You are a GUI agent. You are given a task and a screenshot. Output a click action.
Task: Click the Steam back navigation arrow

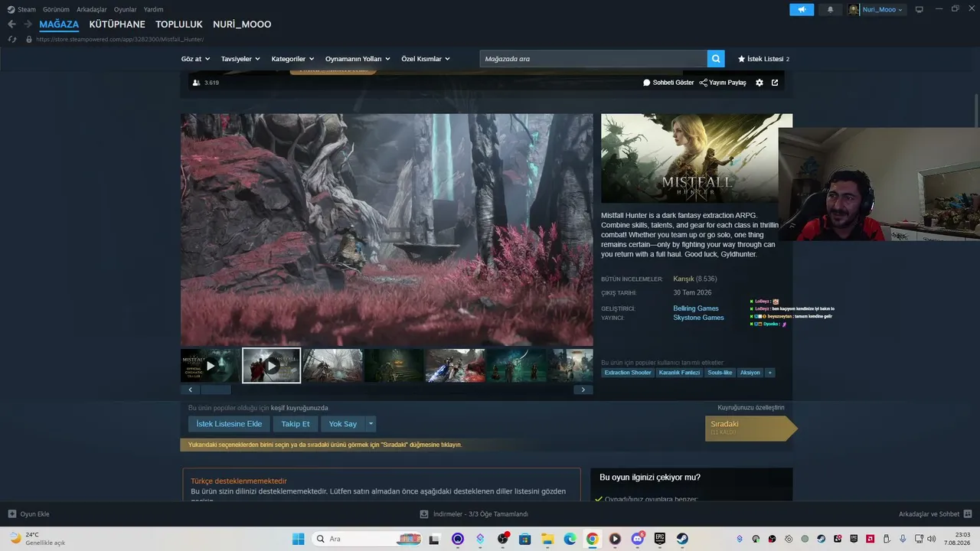(x=11, y=24)
